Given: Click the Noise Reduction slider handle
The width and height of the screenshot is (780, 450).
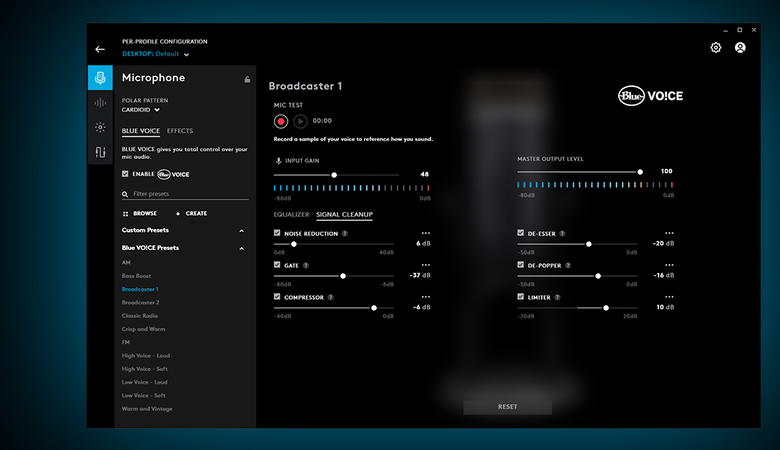Looking at the screenshot, I should point(294,244).
